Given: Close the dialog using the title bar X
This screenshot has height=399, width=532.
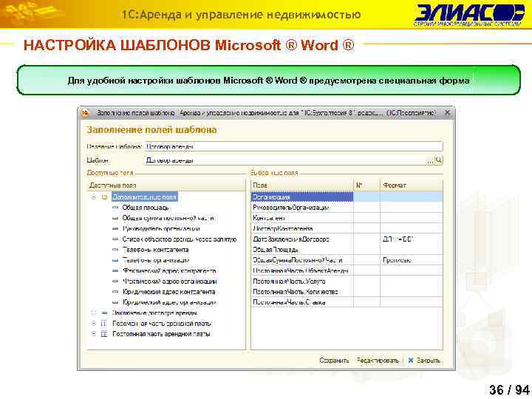Looking at the screenshot, I should click(447, 112).
